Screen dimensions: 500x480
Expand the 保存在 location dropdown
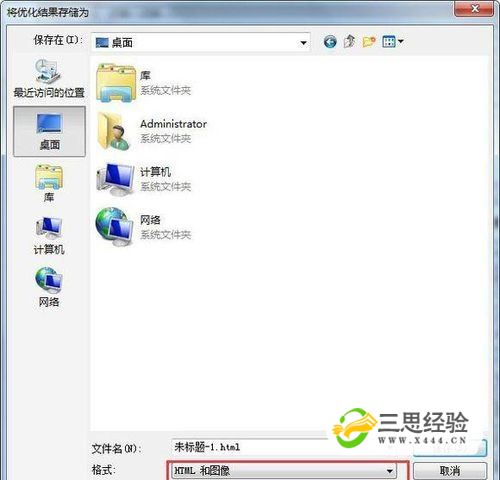pyautogui.click(x=303, y=43)
